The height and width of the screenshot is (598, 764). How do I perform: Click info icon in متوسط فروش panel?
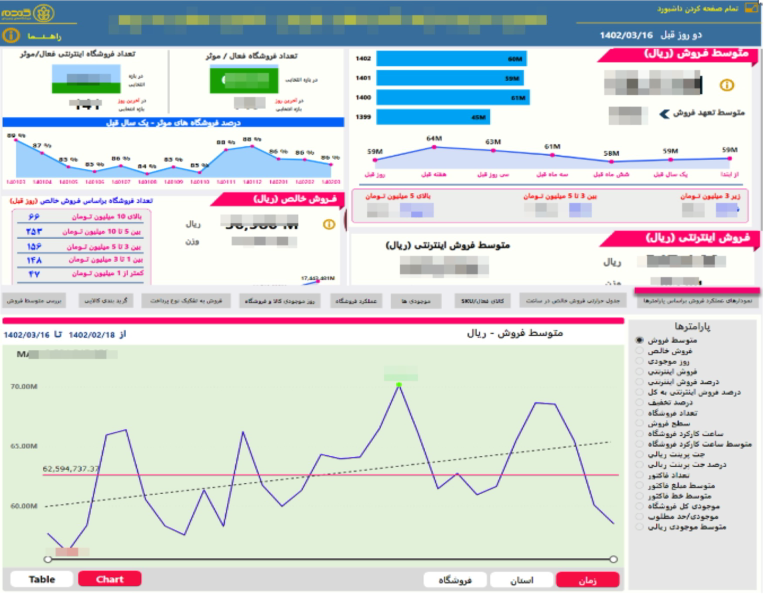(x=726, y=85)
